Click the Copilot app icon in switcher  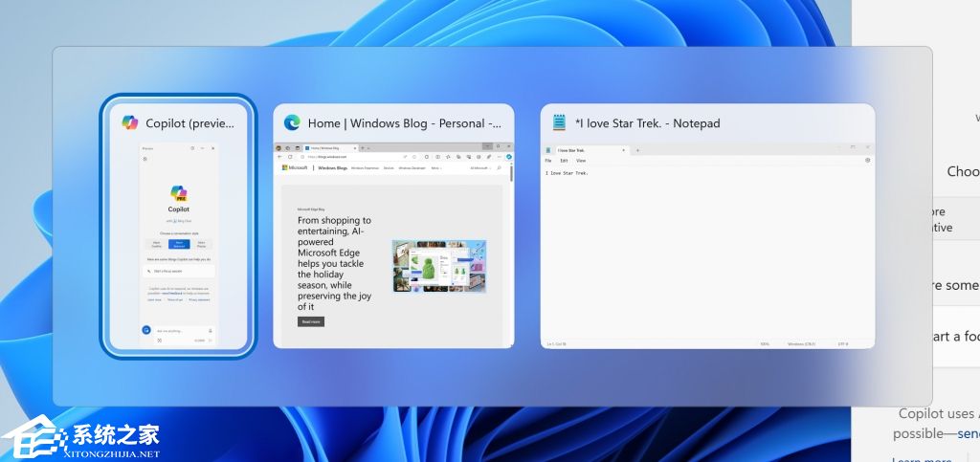coord(129,122)
